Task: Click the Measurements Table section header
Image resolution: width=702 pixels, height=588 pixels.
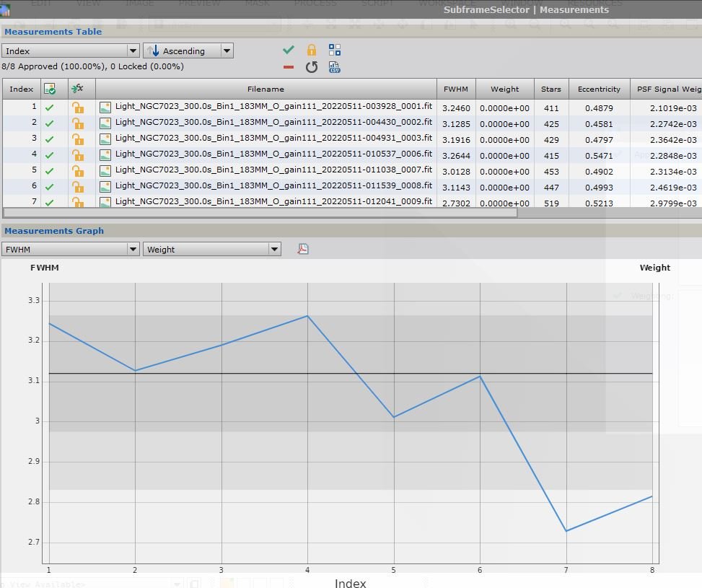Action: [53, 32]
